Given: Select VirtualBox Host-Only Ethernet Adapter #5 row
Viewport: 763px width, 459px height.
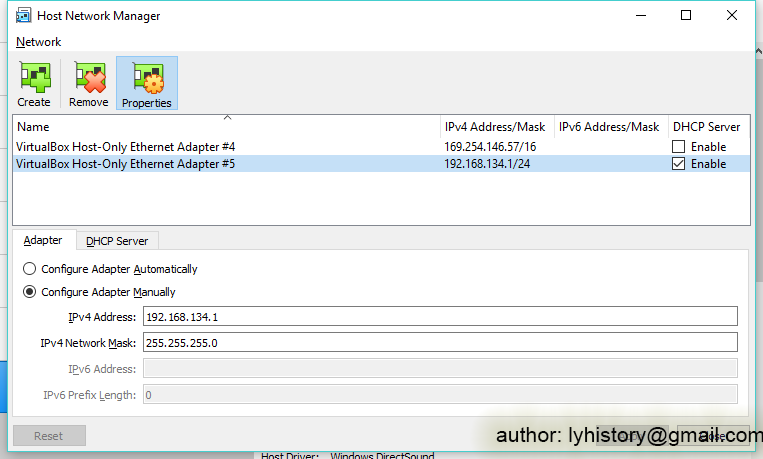Looking at the screenshot, I should [381, 164].
